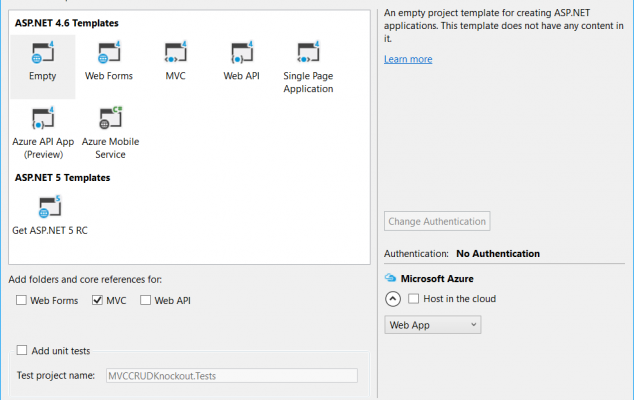Click the No Authentication status text
This screenshot has height=400, width=634.
coord(498,254)
